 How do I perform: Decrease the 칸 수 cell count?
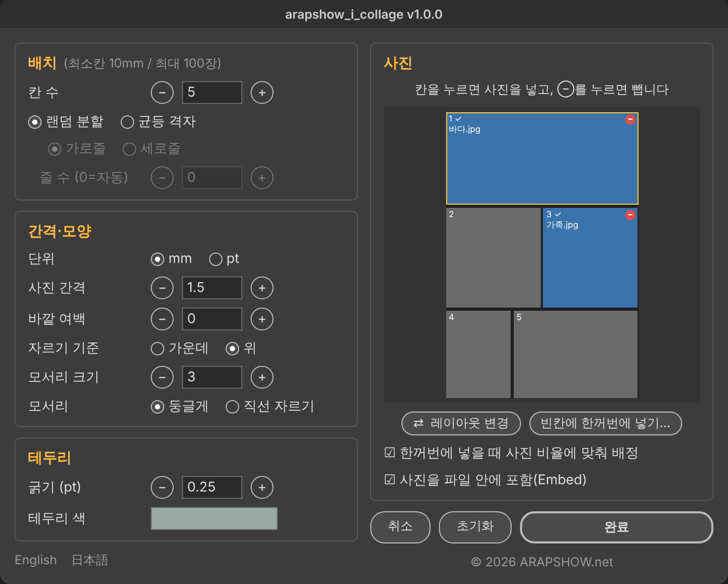click(x=162, y=92)
